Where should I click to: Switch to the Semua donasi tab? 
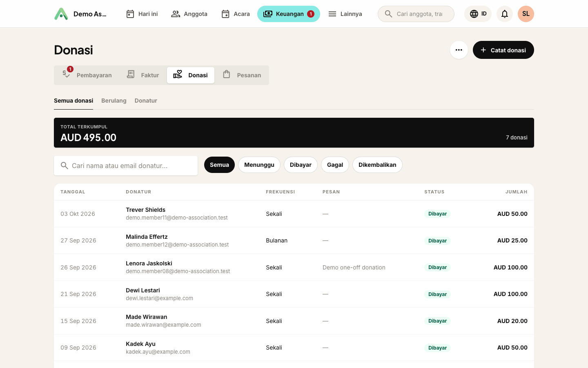tap(73, 101)
